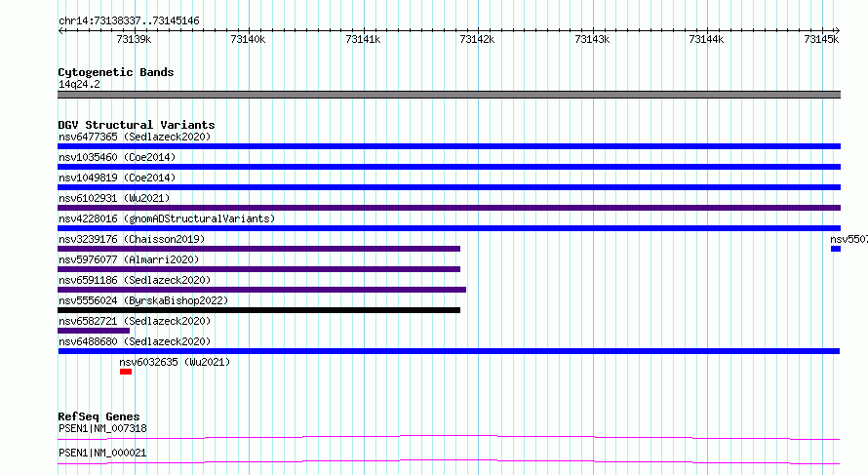Open the nsv6102931 (Wu2021) label
Screen dimensions: 868x475
(x=114, y=198)
